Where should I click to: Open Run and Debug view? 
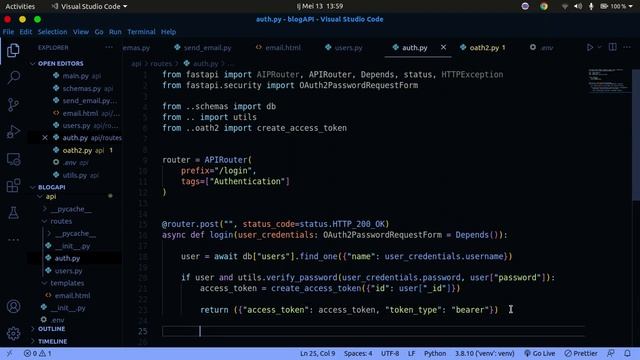(x=13, y=132)
